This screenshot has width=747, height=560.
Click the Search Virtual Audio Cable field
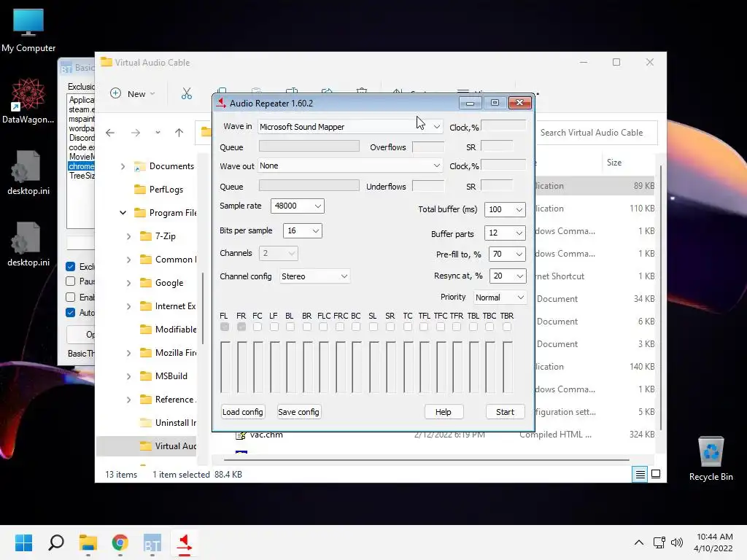pyautogui.click(x=595, y=133)
